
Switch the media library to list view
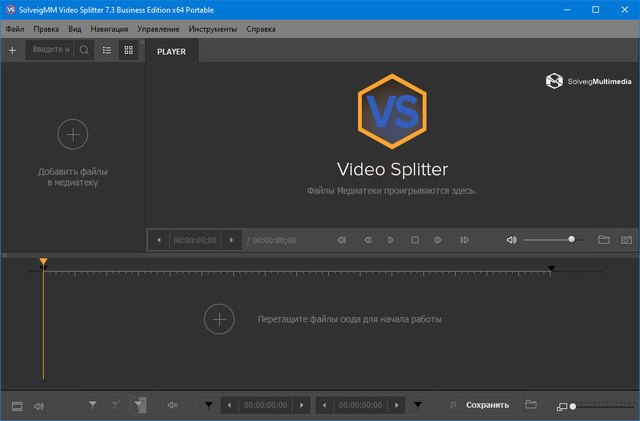107,49
